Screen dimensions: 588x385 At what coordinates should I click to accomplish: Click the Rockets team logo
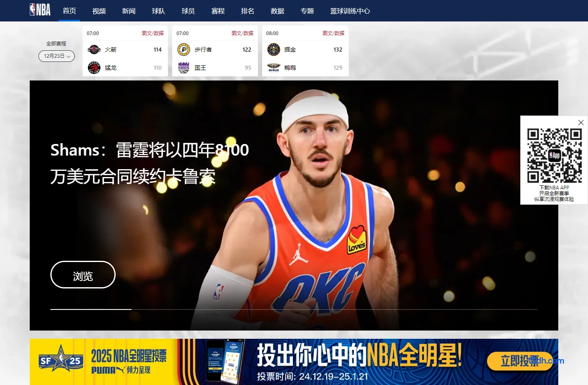click(x=94, y=50)
